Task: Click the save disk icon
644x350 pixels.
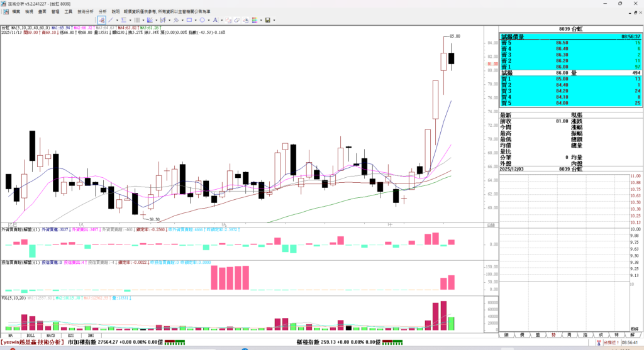Action: (x=268, y=20)
